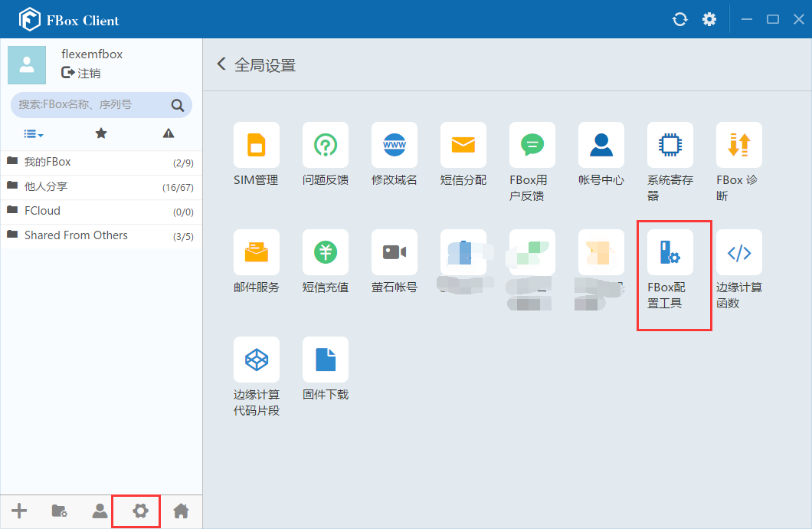This screenshot has height=529, width=812.
Task: Open folder management icon in bottom bar
Action: (60, 511)
